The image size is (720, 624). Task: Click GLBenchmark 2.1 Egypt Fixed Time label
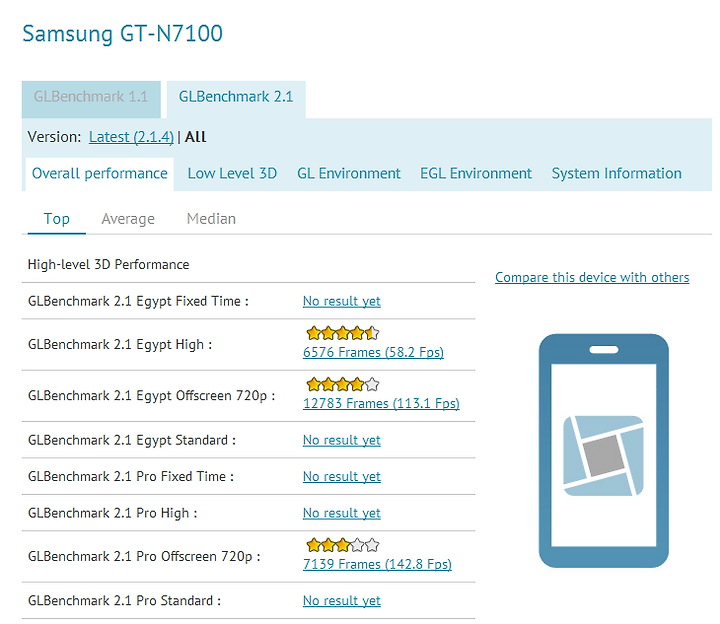(138, 301)
